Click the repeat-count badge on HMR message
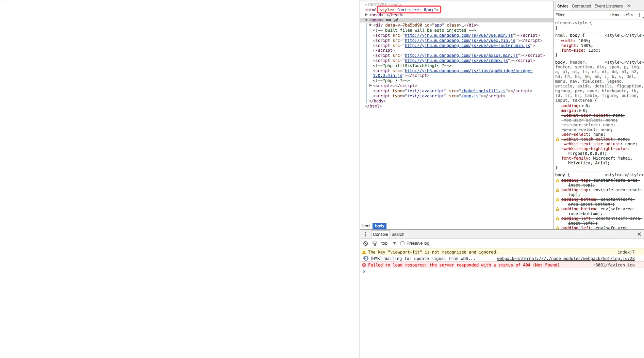This screenshot has width=644, height=358. coord(366,259)
